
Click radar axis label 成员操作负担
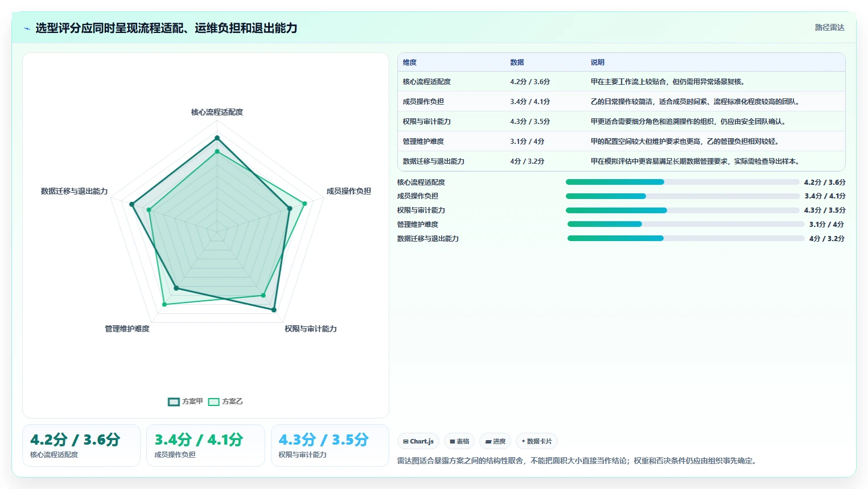pyautogui.click(x=348, y=191)
